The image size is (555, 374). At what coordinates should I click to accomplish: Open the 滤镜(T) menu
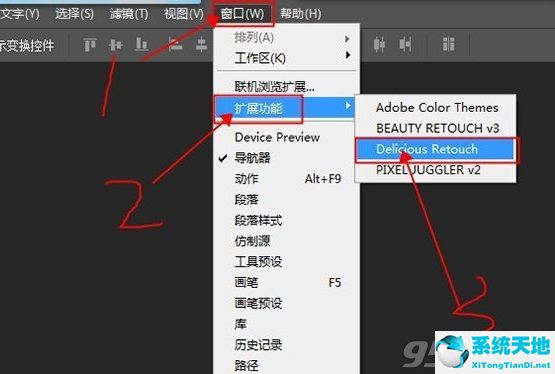coord(129,14)
